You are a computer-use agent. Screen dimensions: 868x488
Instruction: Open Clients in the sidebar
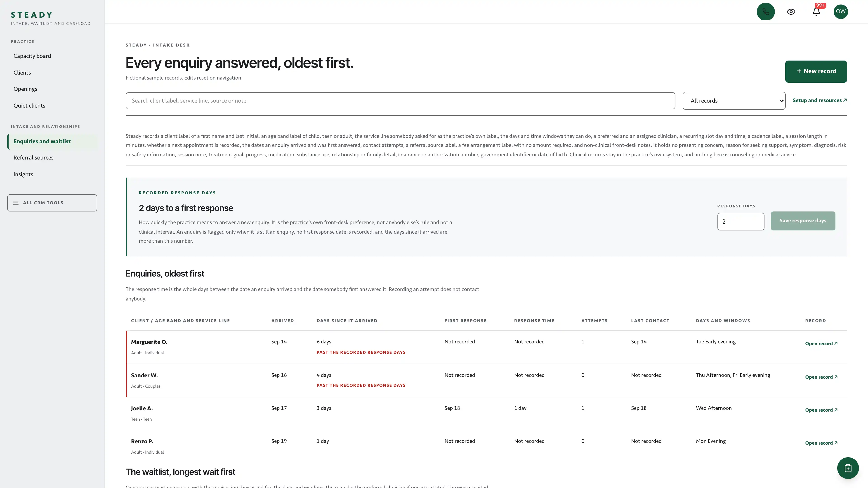tap(22, 73)
